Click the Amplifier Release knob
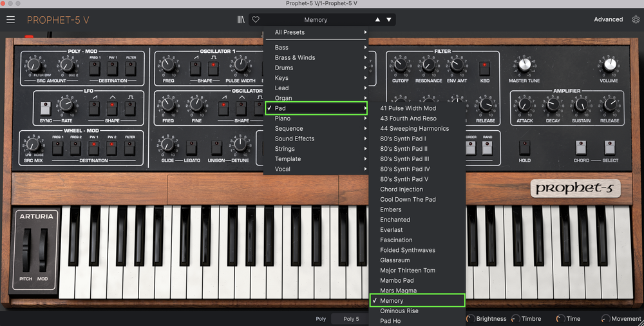Screen dimensions: 644x326 point(610,104)
